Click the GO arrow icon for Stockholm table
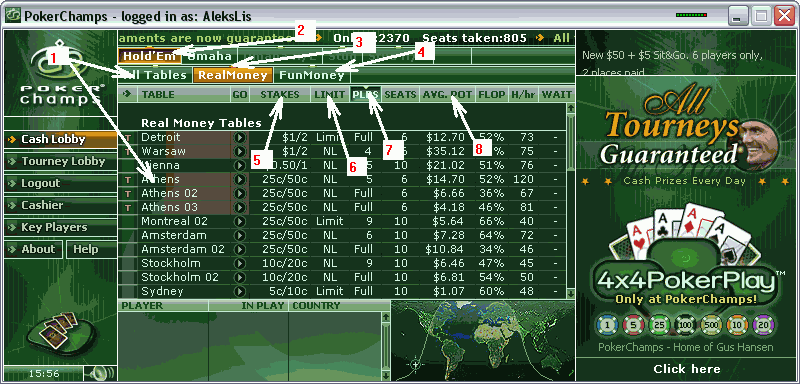 pyautogui.click(x=239, y=264)
